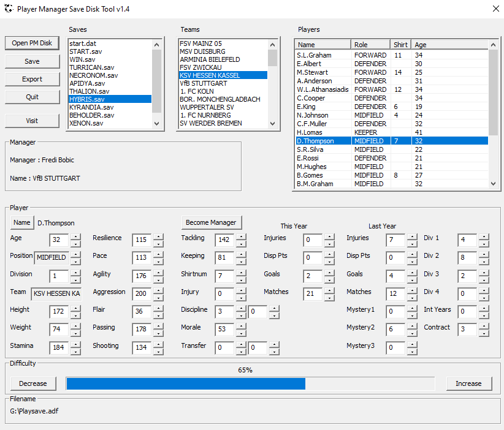
Task: Increment the Age value with its up arrow
Action: pyautogui.click(x=76, y=237)
